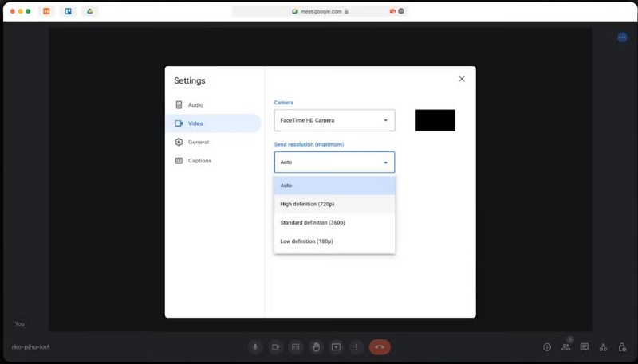Close the Settings dialog with X

point(462,79)
